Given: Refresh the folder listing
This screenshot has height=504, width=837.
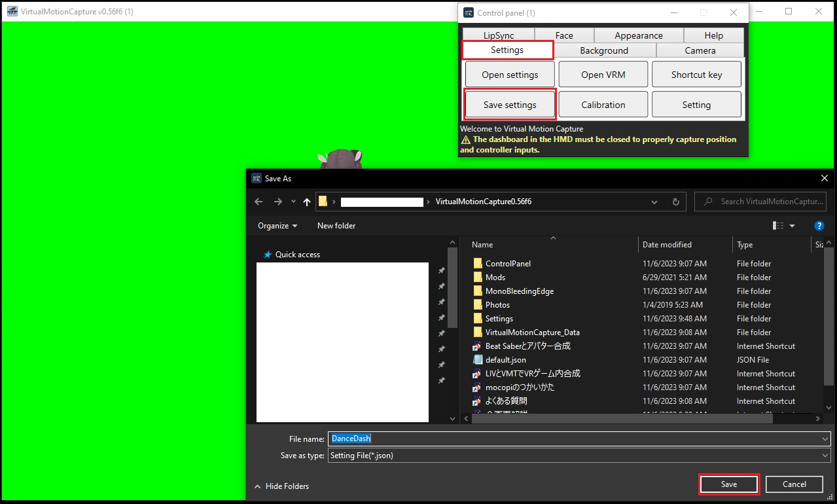Looking at the screenshot, I should (x=676, y=202).
